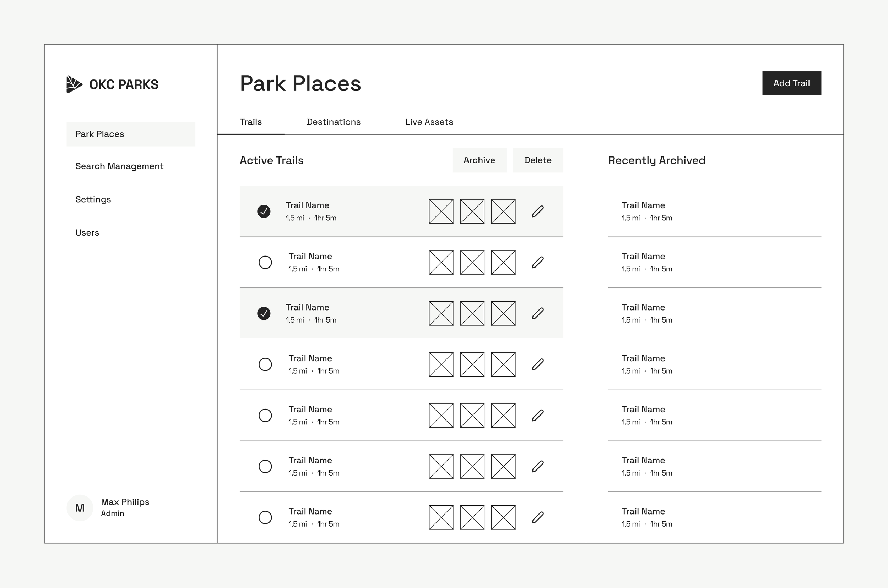Click first image thumbnail in first row
The image size is (888, 588).
[441, 211]
